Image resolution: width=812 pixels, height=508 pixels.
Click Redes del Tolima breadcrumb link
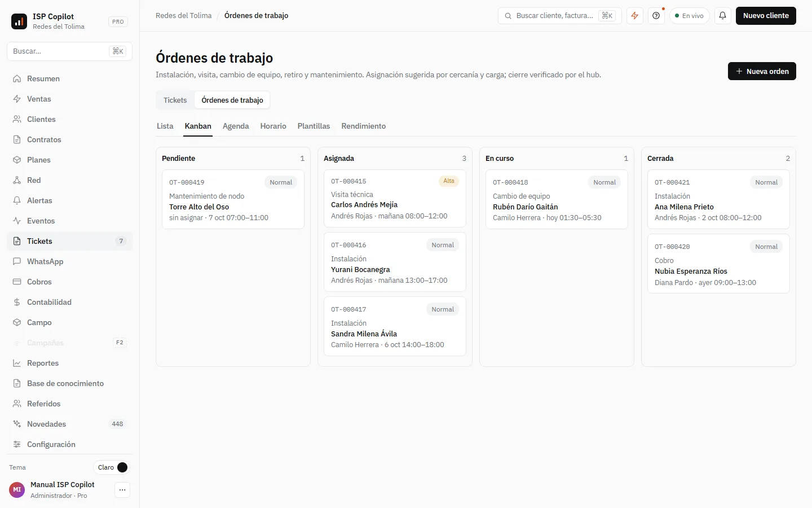(x=184, y=16)
